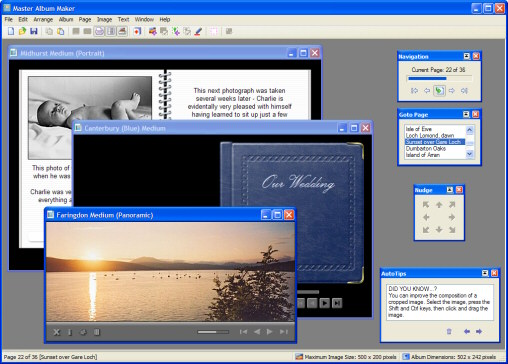This screenshot has width=508, height=364.
Task: Show previous tip in AutoTips panel
Action: pos(467,331)
